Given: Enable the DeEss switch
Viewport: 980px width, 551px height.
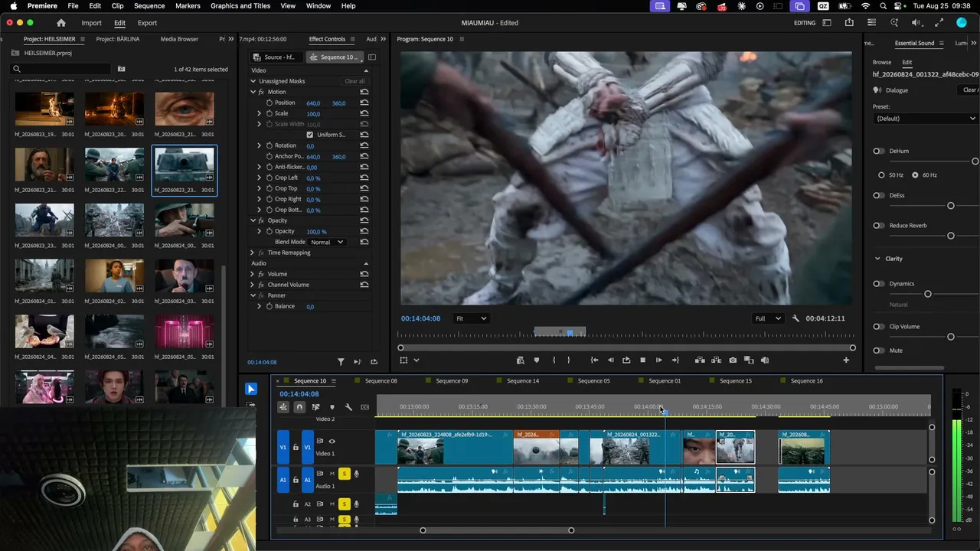Looking at the screenshot, I should click(878, 195).
